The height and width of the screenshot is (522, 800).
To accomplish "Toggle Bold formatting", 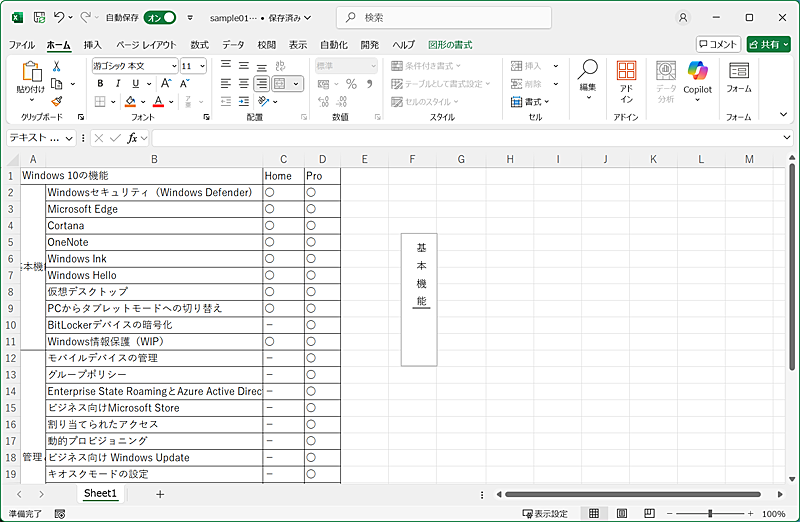I will click(x=100, y=84).
